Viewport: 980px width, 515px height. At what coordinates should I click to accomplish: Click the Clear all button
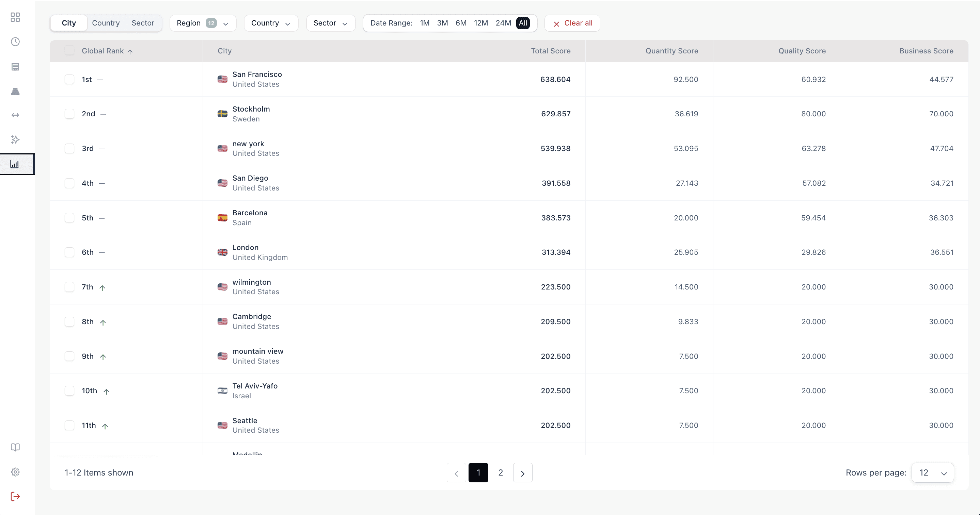(572, 23)
